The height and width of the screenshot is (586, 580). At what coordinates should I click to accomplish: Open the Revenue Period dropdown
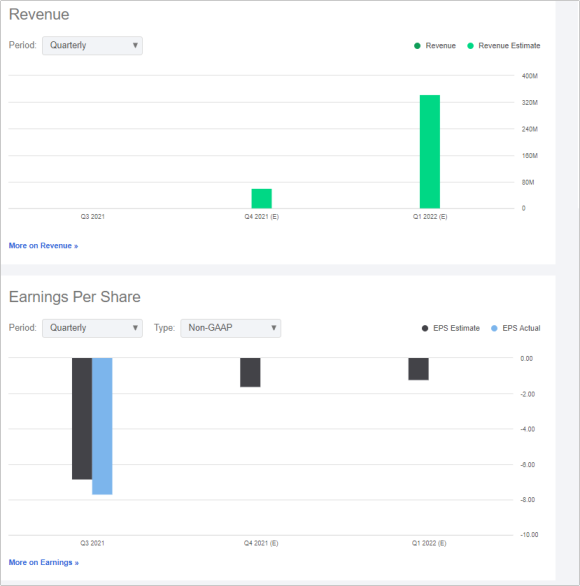[92, 46]
